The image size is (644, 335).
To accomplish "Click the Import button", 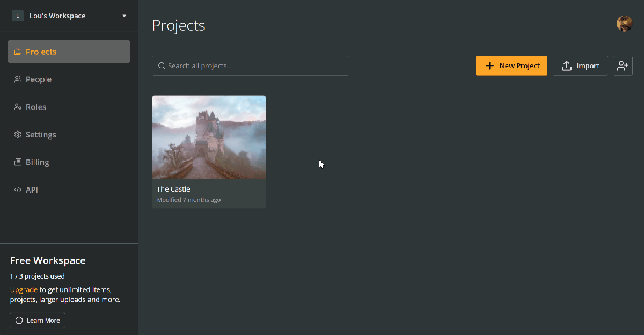I will point(580,66).
